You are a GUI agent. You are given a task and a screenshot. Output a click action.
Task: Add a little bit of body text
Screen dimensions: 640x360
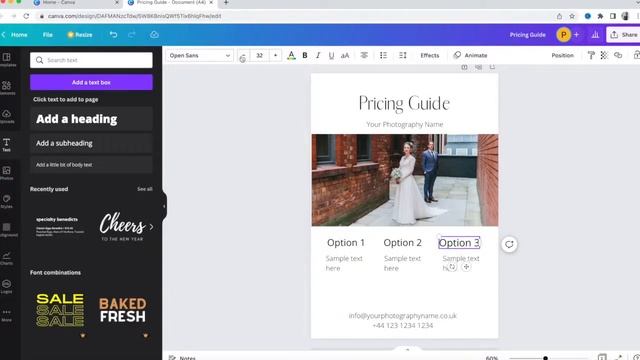pos(91,164)
